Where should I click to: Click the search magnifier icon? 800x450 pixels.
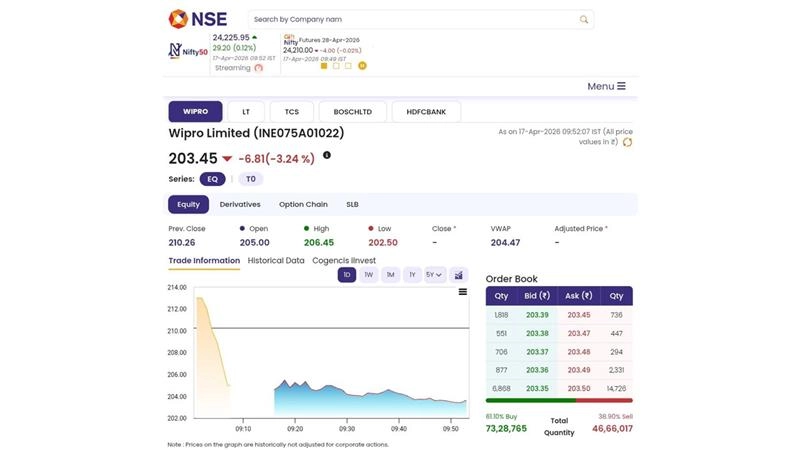(x=584, y=19)
